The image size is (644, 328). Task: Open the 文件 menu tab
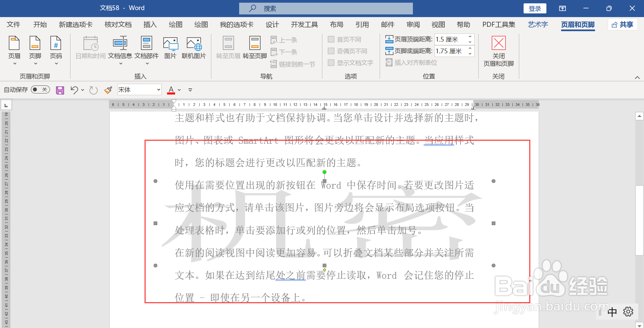click(x=13, y=24)
